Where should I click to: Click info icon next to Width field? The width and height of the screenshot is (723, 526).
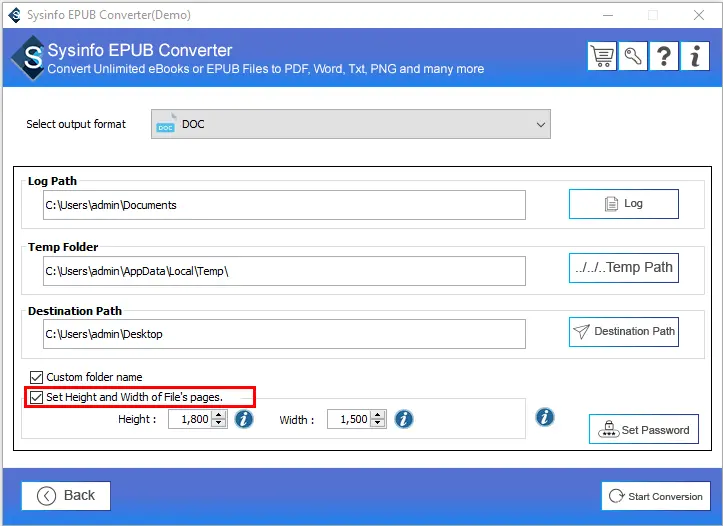click(403, 419)
